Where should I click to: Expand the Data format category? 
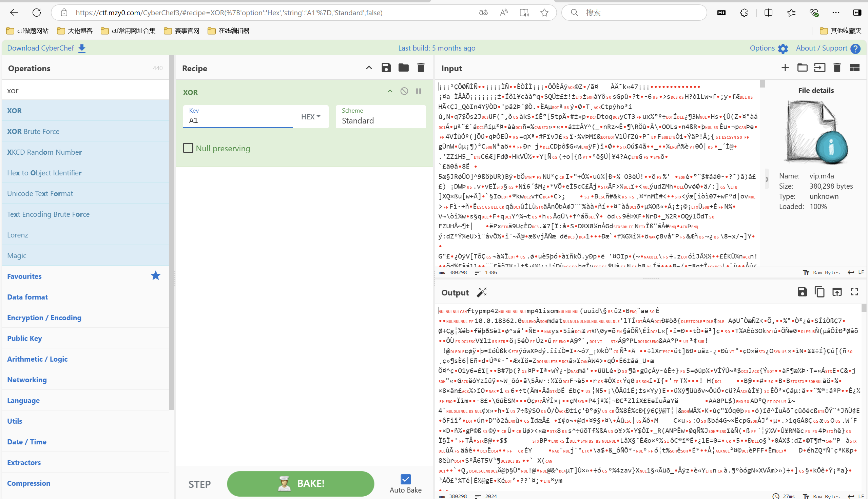click(x=86, y=297)
